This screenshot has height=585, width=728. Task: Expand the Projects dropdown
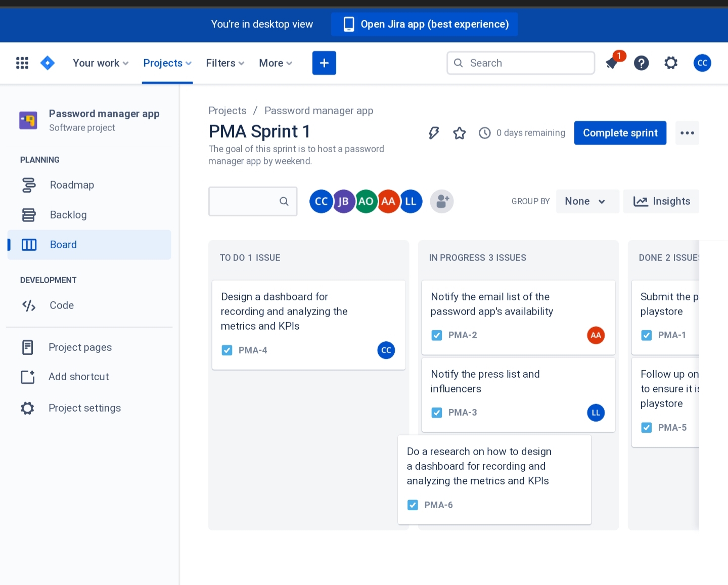coord(167,63)
